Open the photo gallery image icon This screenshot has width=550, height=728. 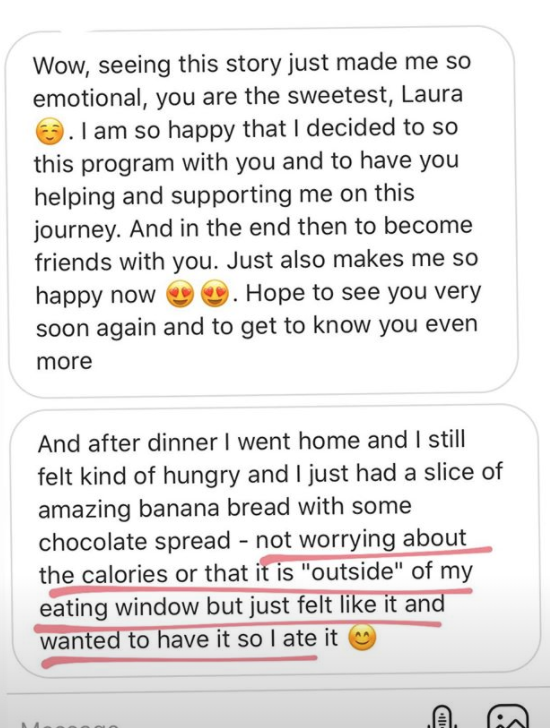click(x=509, y=716)
